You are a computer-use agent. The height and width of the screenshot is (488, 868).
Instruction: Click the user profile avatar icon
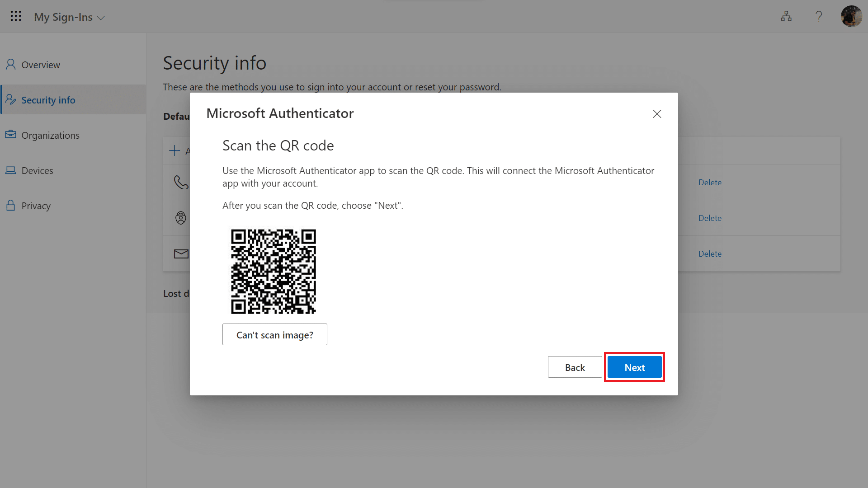851,16
